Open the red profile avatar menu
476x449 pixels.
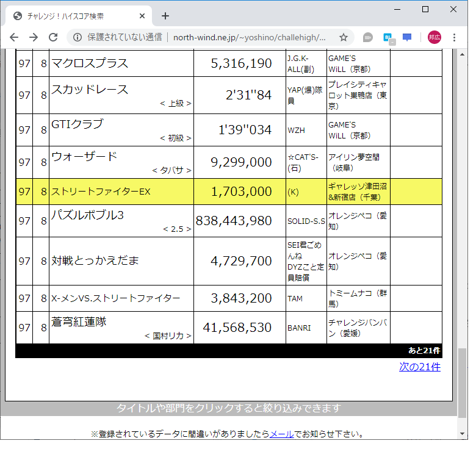[x=434, y=37]
